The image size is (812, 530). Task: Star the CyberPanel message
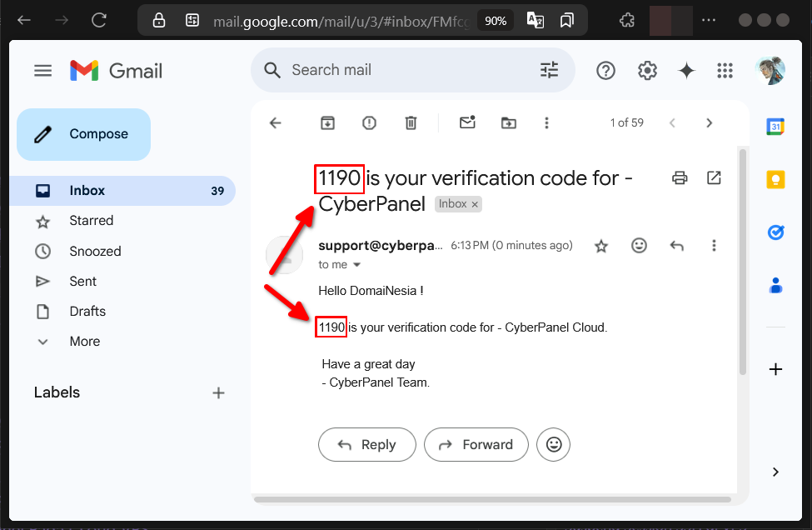pos(601,246)
